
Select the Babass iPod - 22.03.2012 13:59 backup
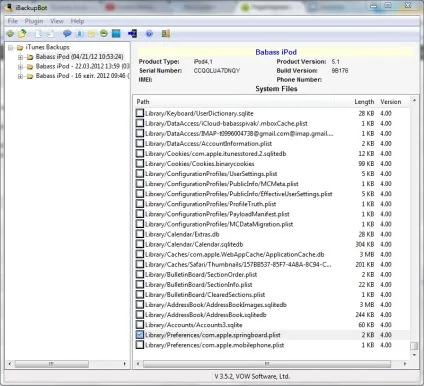click(x=82, y=66)
